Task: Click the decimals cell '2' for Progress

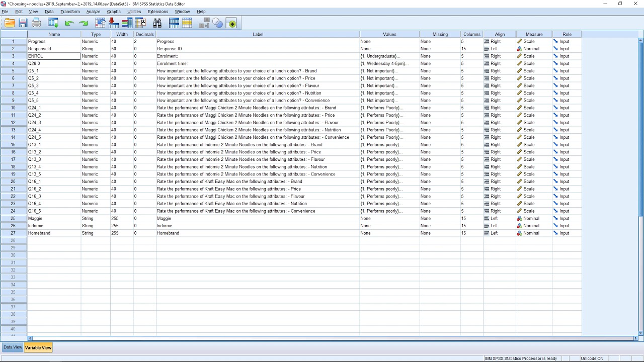Action: click(x=144, y=41)
